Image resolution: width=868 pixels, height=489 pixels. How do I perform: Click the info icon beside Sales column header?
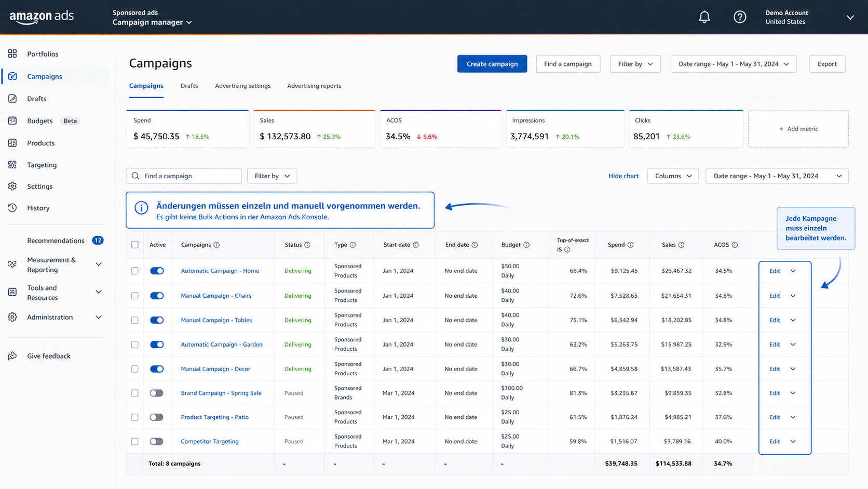click(681, 245)
